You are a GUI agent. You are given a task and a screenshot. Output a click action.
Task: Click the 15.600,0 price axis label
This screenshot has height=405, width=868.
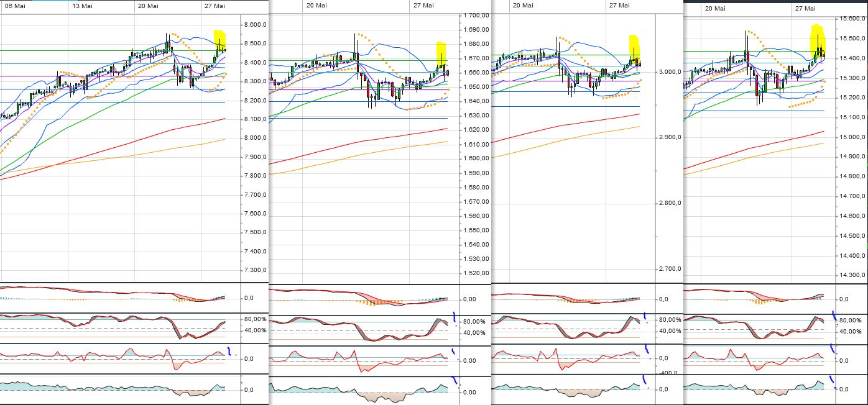852,19
